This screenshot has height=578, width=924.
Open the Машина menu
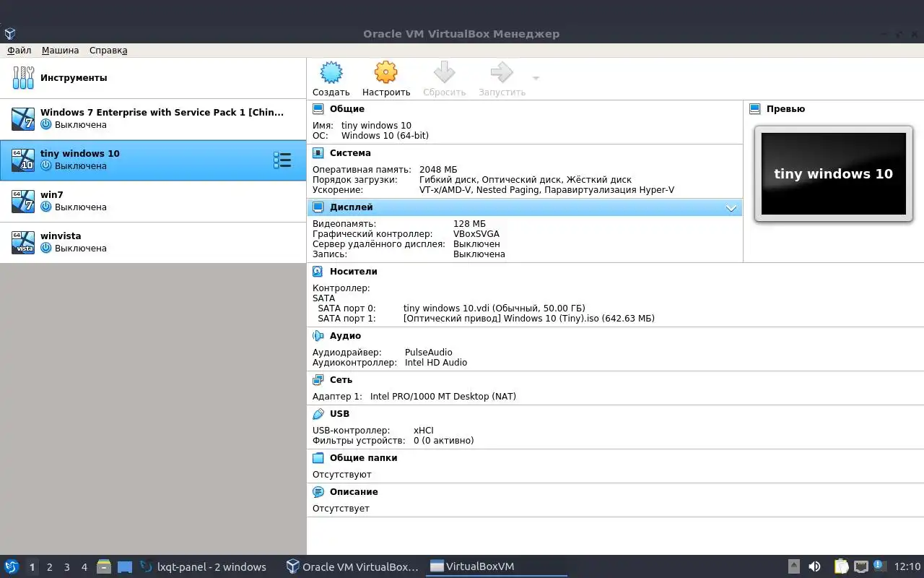[x=61, y=51]
